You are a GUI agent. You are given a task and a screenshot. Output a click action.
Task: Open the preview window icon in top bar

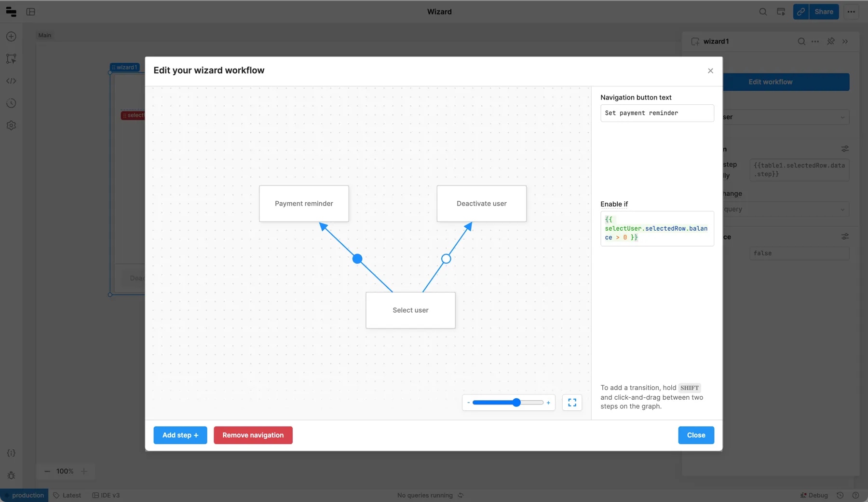781,12
